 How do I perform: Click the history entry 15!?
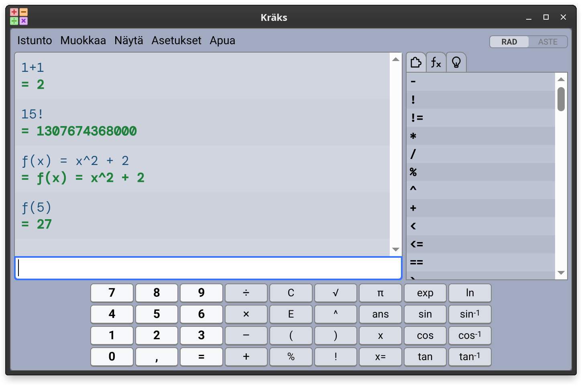coord(32,114)
